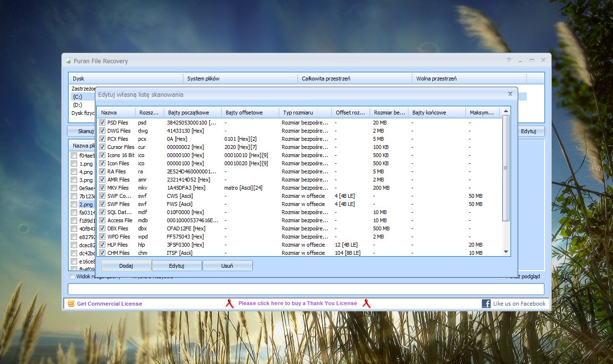Open the Thank You License purchase link

pyautogui.click(x=298, y=303)
